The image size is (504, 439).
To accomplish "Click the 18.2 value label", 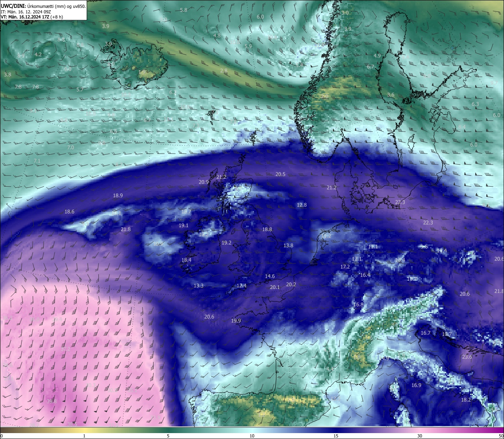I will [x=466, y=400].
